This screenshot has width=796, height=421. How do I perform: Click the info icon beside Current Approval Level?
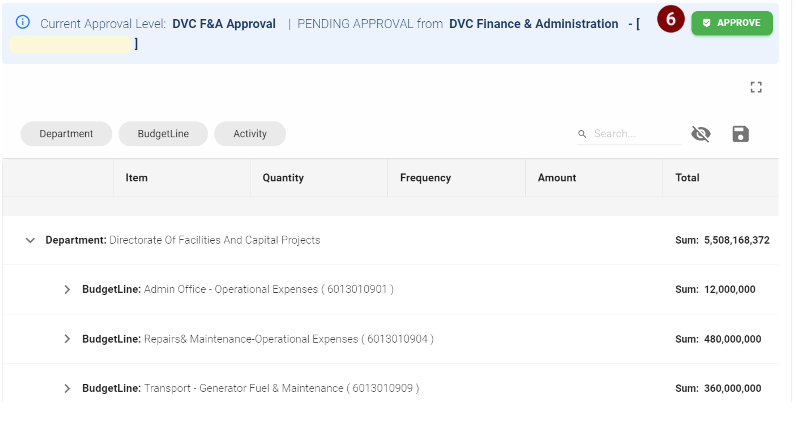[23, 22]
